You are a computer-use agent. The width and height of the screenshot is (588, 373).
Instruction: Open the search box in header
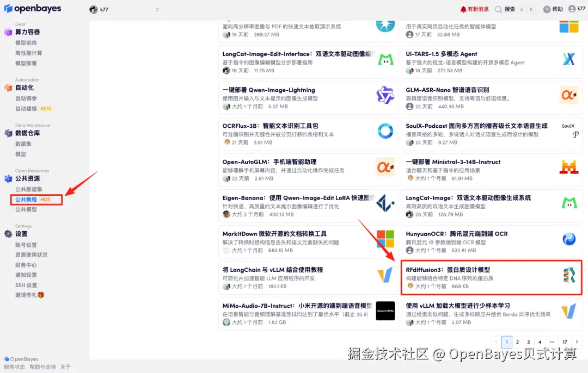(514, 9)
